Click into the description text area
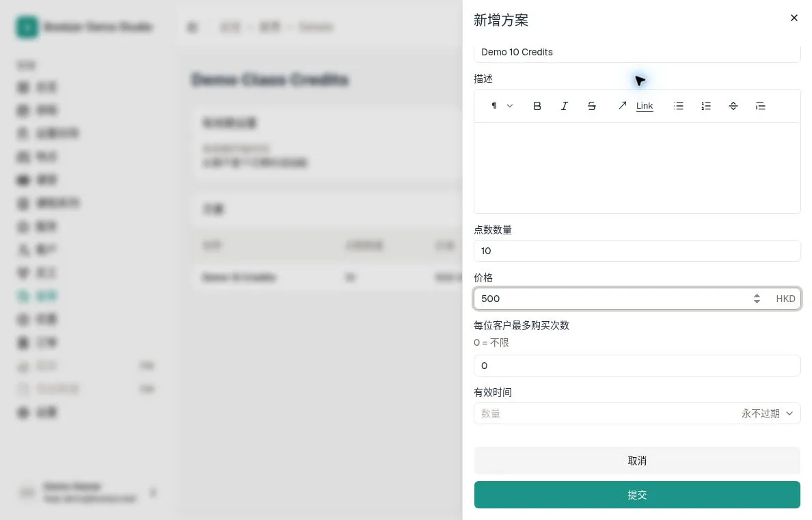Screen dimensions: 812x520 637,168
